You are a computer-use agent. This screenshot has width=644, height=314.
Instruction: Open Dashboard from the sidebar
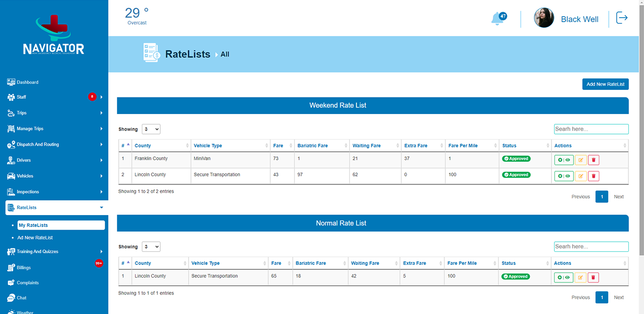[x=27, y=82]
